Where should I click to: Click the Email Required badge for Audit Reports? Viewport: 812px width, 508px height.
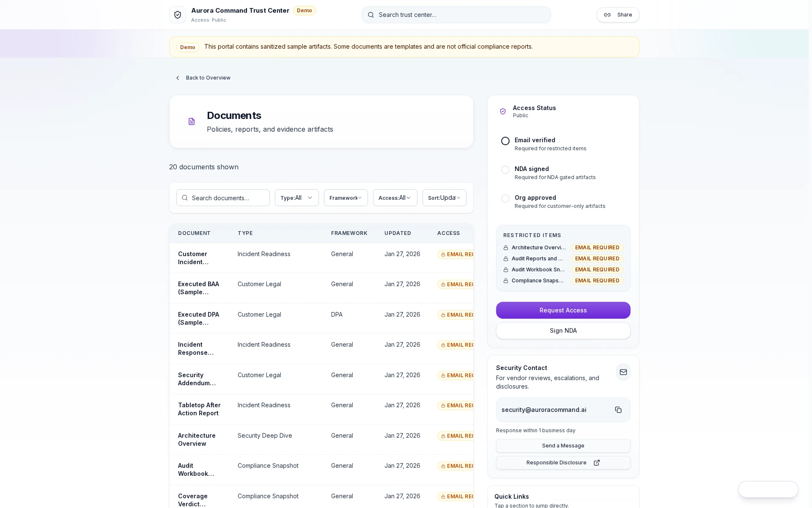tap(597, 259)
